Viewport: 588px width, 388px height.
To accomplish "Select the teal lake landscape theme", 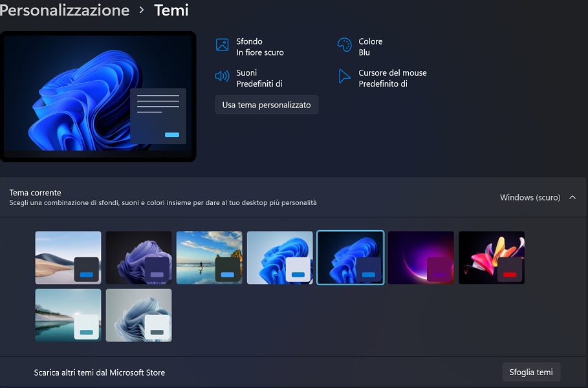I will [68, 315].
